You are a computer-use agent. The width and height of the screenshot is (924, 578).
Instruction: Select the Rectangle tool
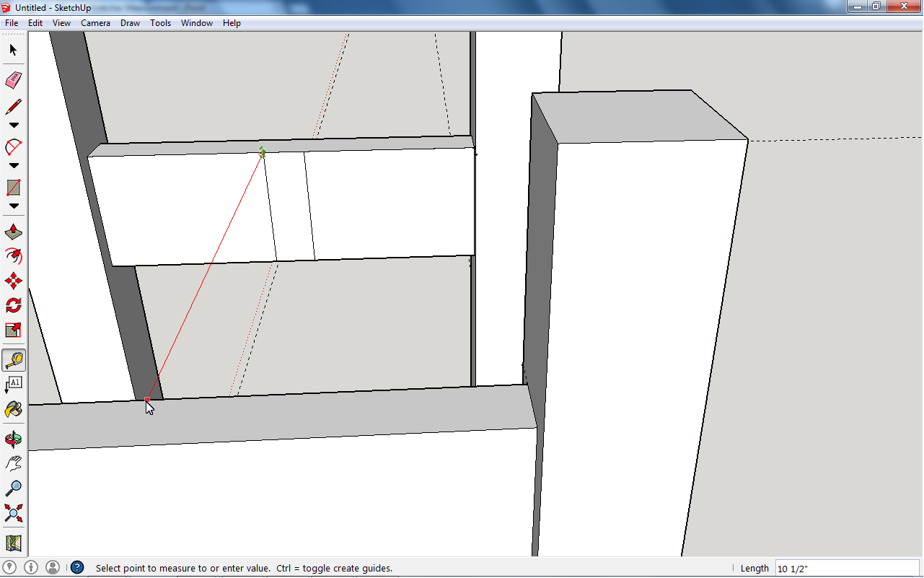pyautogui.click(x=12, y=186)
